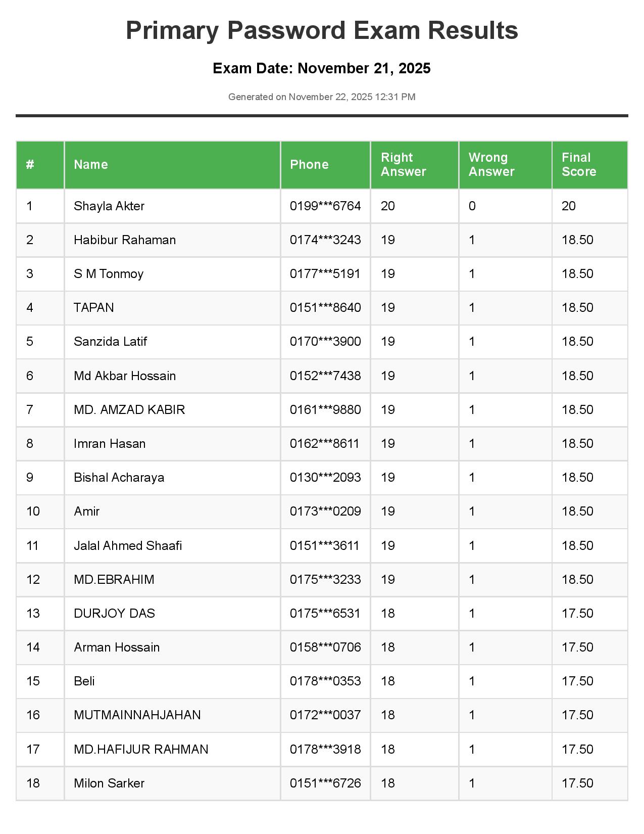Click the Primary Password Exam Results title
Screen dimensions: 644x834
point(322,30)
